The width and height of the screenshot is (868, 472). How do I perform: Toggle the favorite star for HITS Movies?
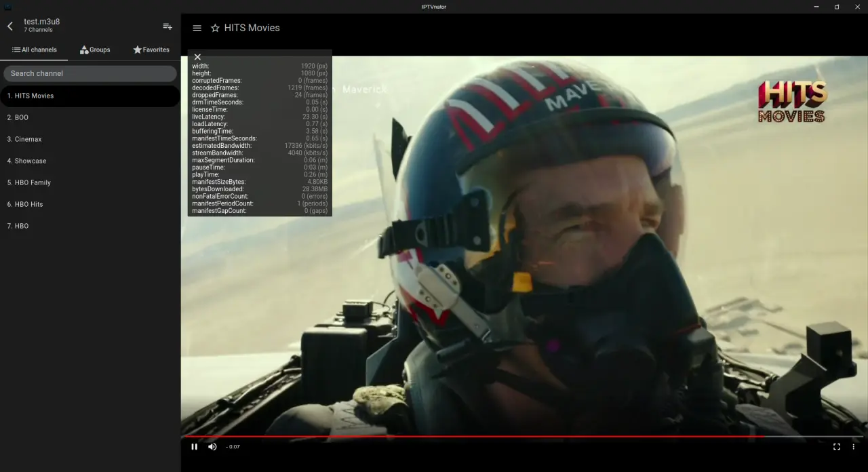215,28
